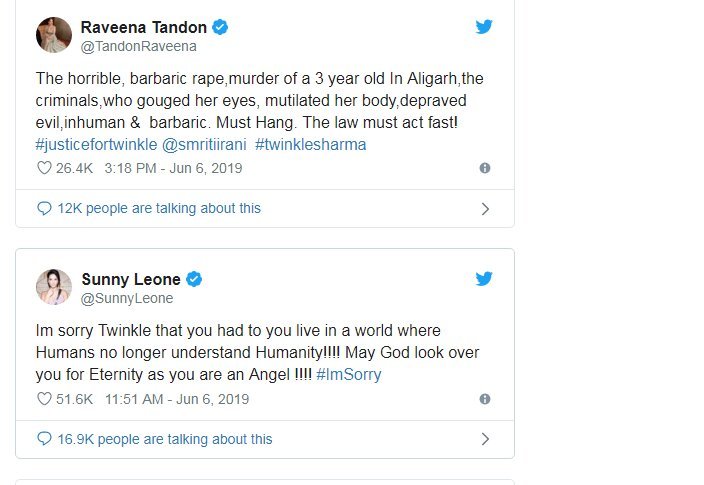The image size is (704, 485).
Task: Click speech bubble icon beside 16.9K people
Action: point(43,439)
